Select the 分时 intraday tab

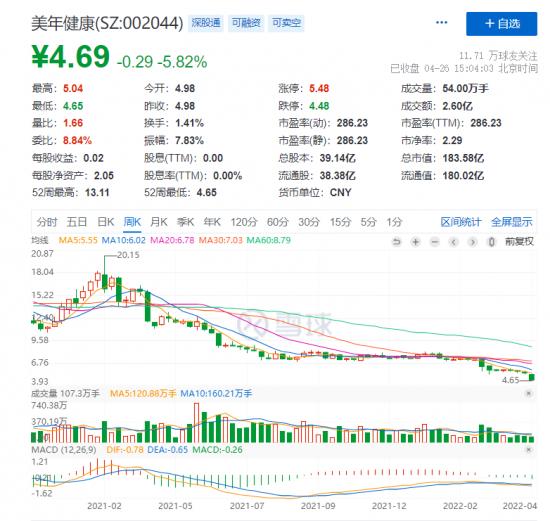point(47,222)
